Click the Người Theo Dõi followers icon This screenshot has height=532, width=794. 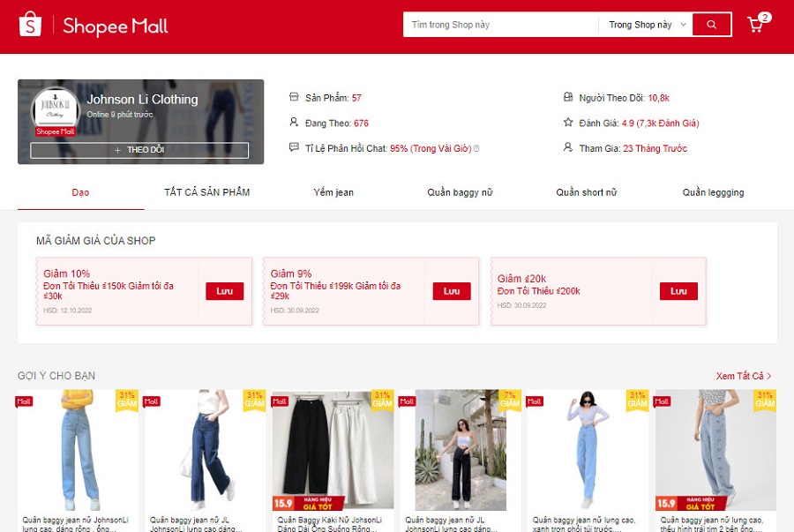click(x=568, y=98)
